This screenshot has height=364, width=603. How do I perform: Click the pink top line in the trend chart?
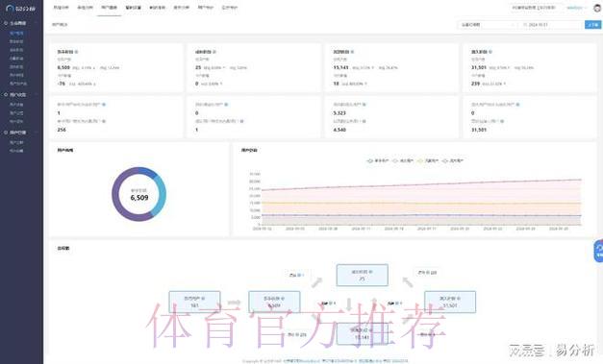coord(421,184)
